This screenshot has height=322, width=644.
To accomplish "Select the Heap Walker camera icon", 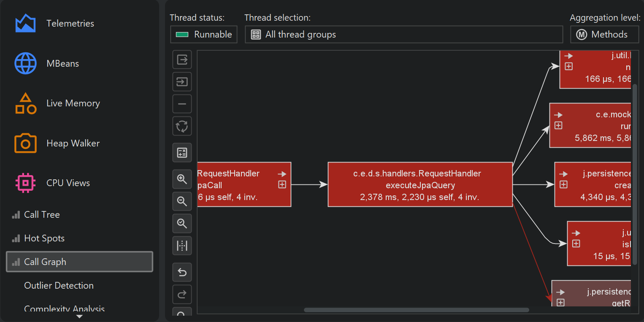I will pyautogui.click(x=26, y=143).
